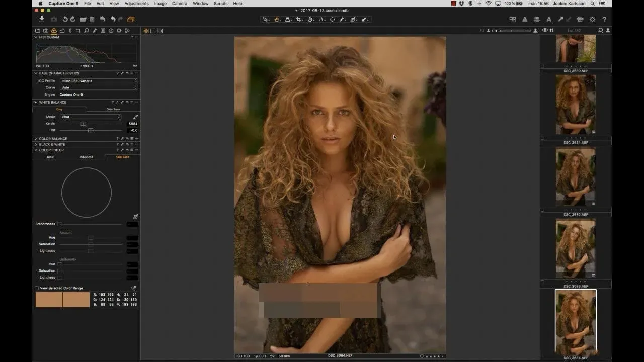Click the skin tone color picker eyedropper
This screenshot has width=644, height=362.
click(135, 216)
